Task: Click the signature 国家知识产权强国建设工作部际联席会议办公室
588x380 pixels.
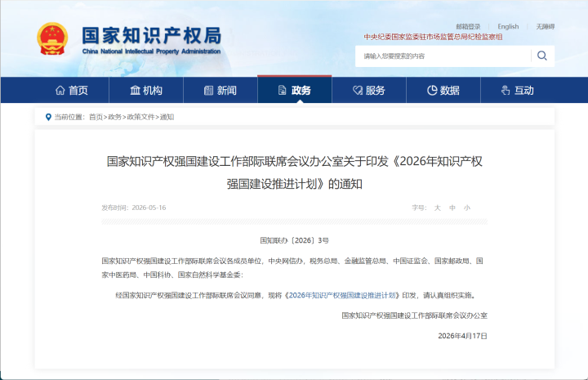Action: pos(414,316)
